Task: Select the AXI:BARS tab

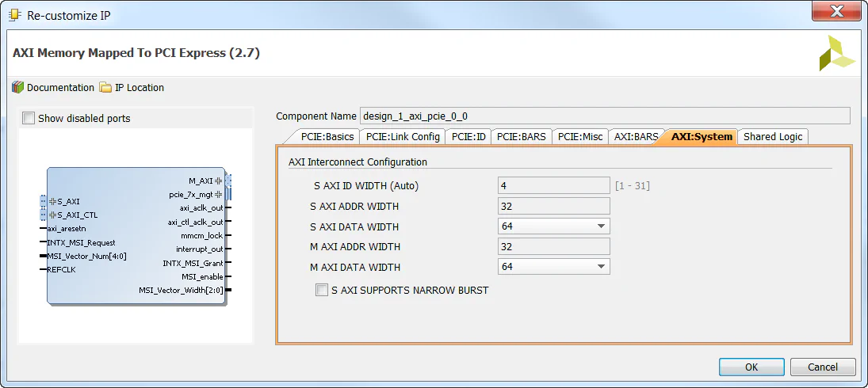Action: coord(636,136)
